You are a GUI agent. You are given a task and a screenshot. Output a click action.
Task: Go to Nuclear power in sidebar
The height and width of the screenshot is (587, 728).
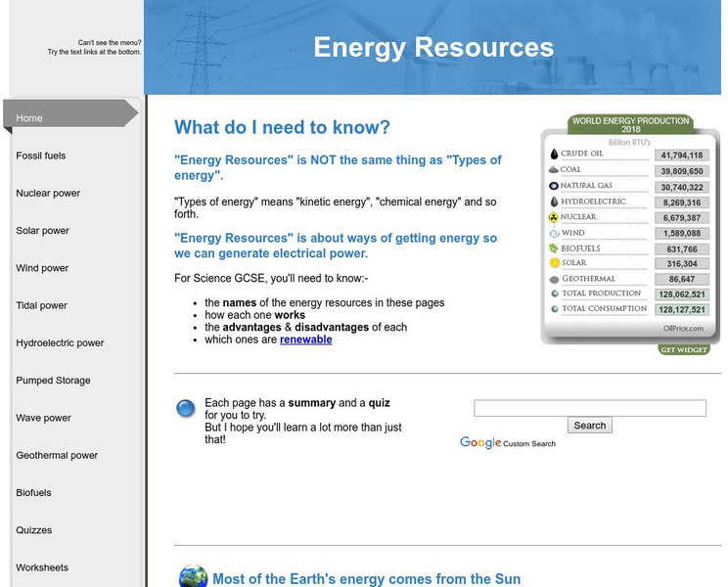pos(48,194)
